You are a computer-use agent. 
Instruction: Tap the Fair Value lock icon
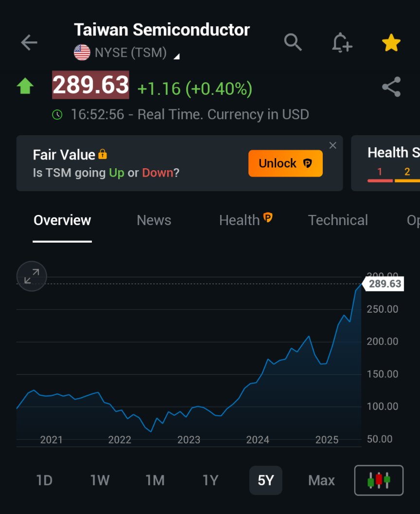(x=103, y=154)
